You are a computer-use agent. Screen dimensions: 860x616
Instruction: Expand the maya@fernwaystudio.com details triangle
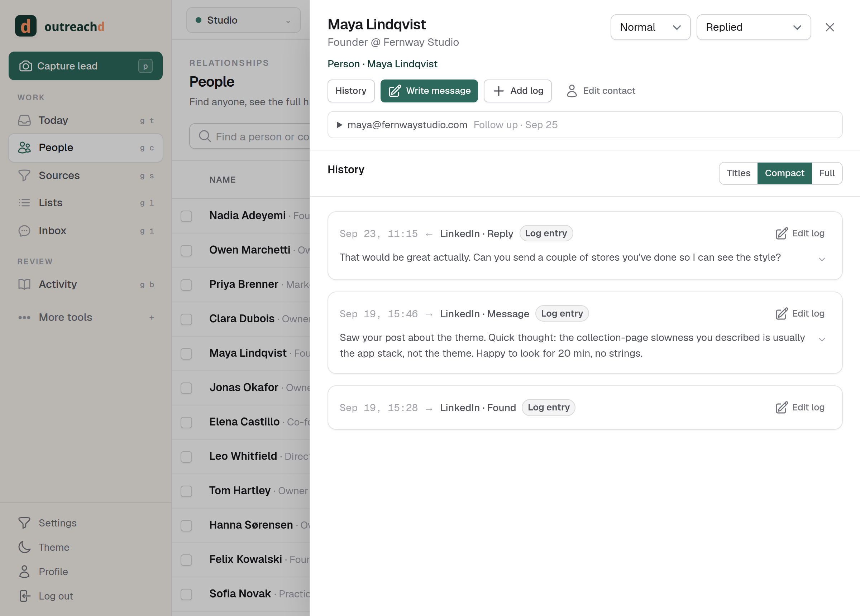pos(339,125)
